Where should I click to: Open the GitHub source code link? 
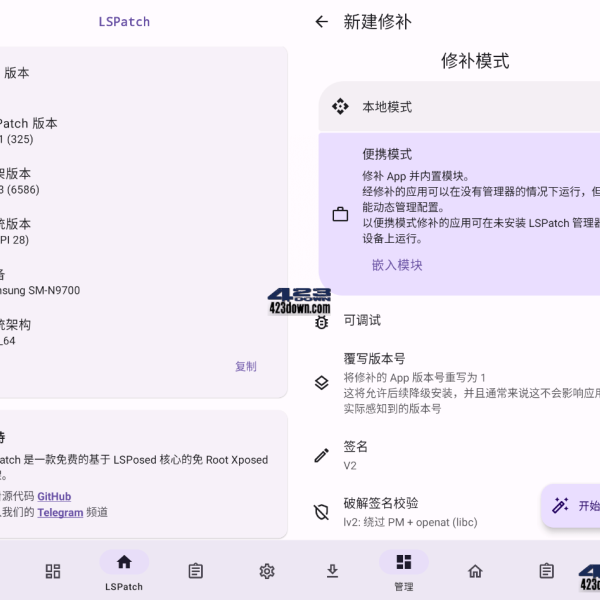pos(54,496)
